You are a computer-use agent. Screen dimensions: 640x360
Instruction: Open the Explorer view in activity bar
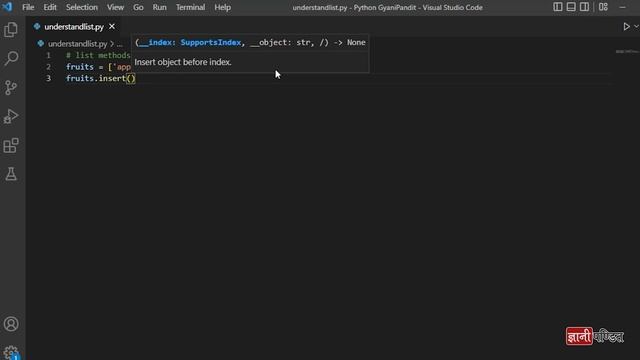coord(11,30)
